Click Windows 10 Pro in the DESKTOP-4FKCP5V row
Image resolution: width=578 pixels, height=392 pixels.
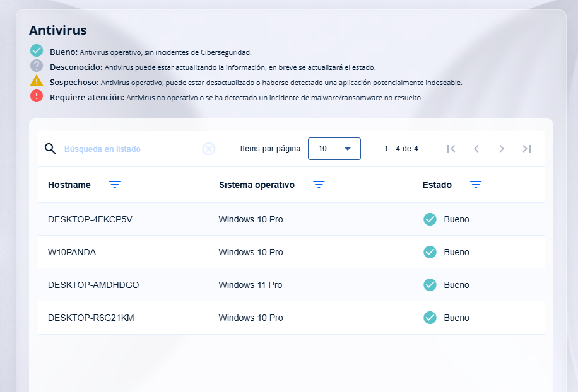251,219
